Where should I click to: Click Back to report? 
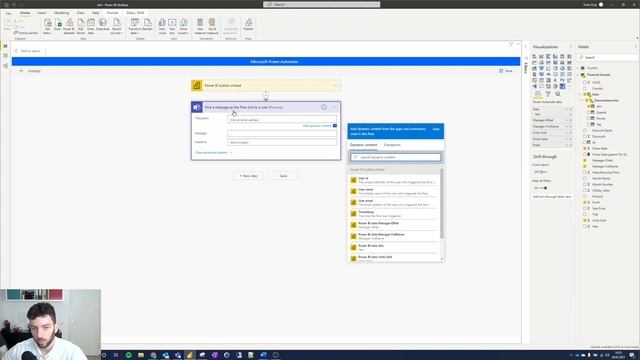tap(28, 51)
